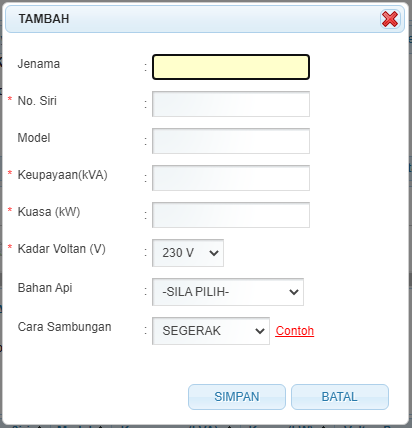Cancel with the BATAL button

coord(340,397)
